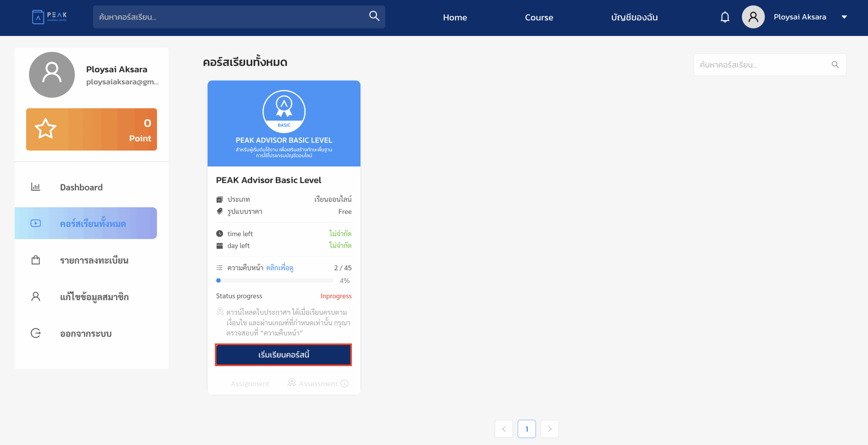868x445 pixels.
Task: Open the บัญชีของฉัน menu
Action: 634,17
